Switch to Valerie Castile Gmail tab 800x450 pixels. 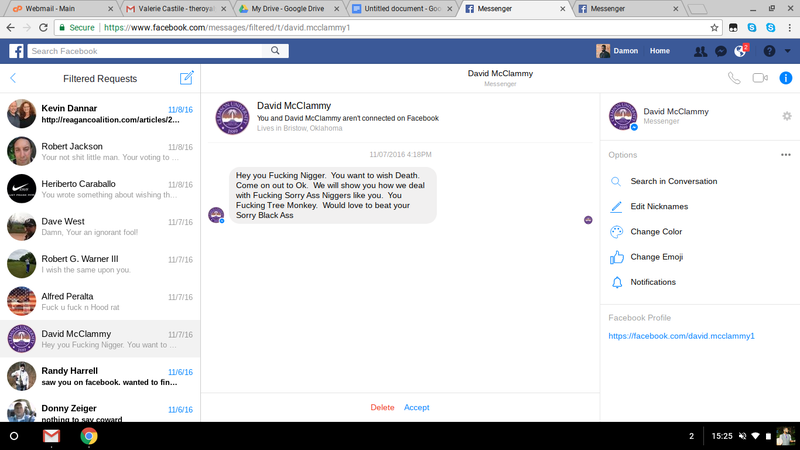pyautogui.click(x=176, y=9)
